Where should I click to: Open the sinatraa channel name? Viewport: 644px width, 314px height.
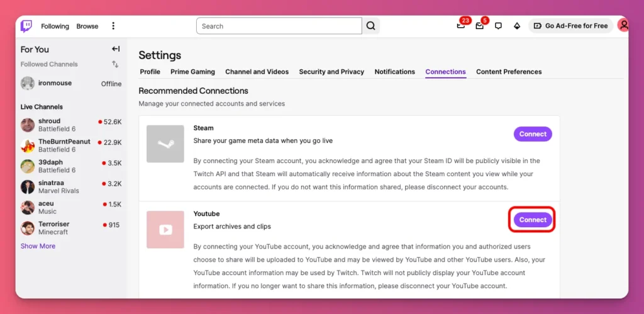tap(51, 182)
